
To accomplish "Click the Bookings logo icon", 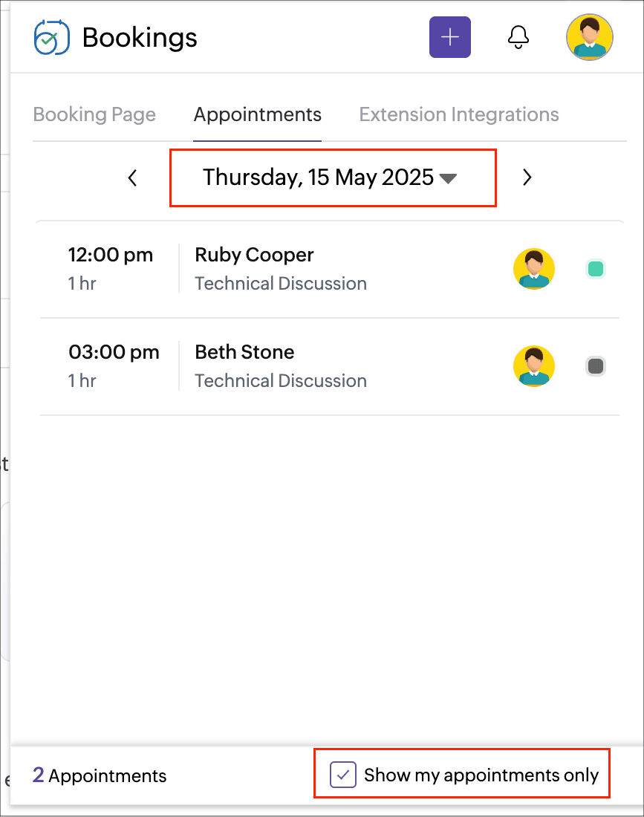I will click(x=51, y=37).
